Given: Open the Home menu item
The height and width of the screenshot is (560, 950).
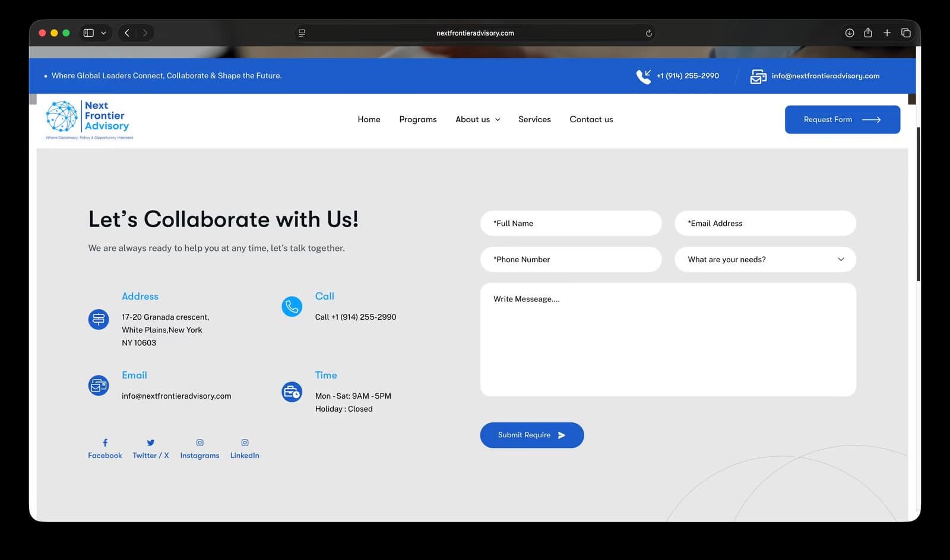Looking at the screenshot, I should tap(369, 119).
